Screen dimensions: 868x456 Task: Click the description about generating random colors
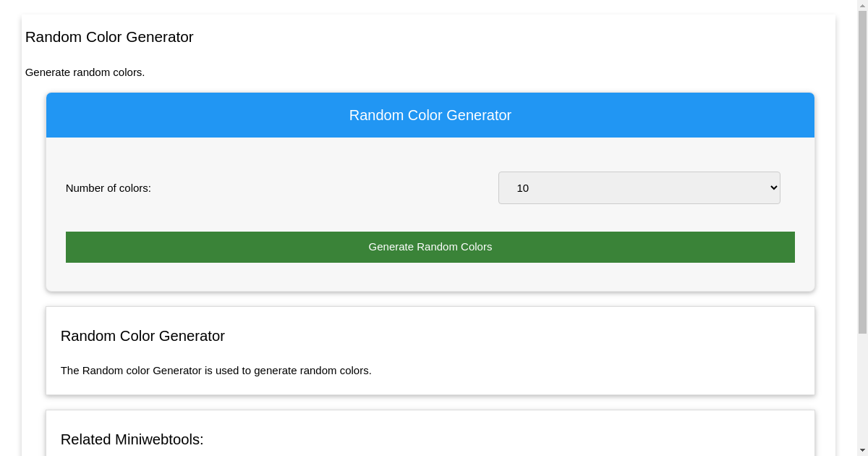point(216,370)
